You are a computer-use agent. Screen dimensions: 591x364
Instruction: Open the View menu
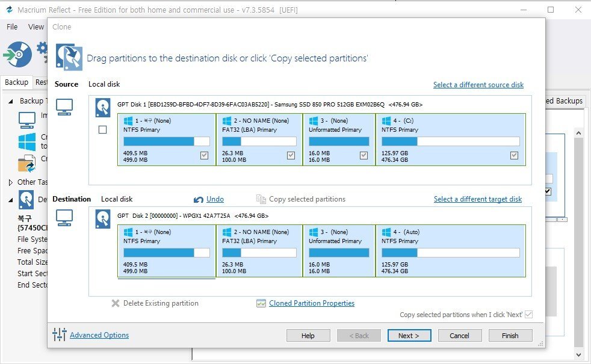(x=36, y=26)
